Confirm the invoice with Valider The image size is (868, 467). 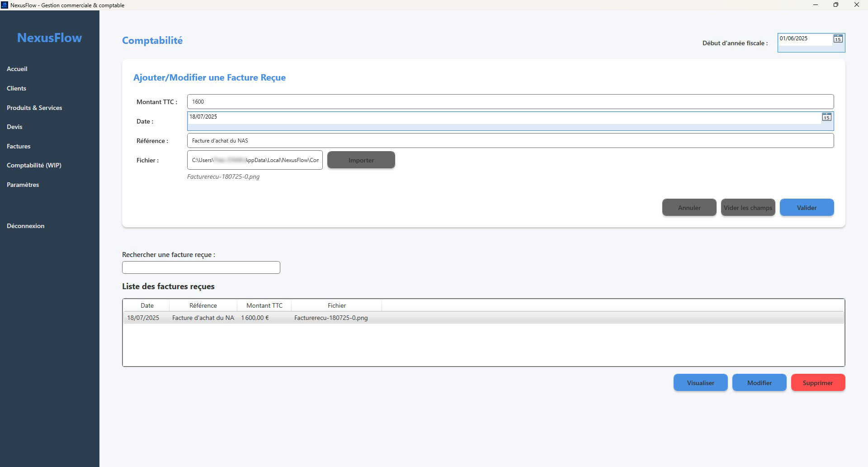point(807,208)
